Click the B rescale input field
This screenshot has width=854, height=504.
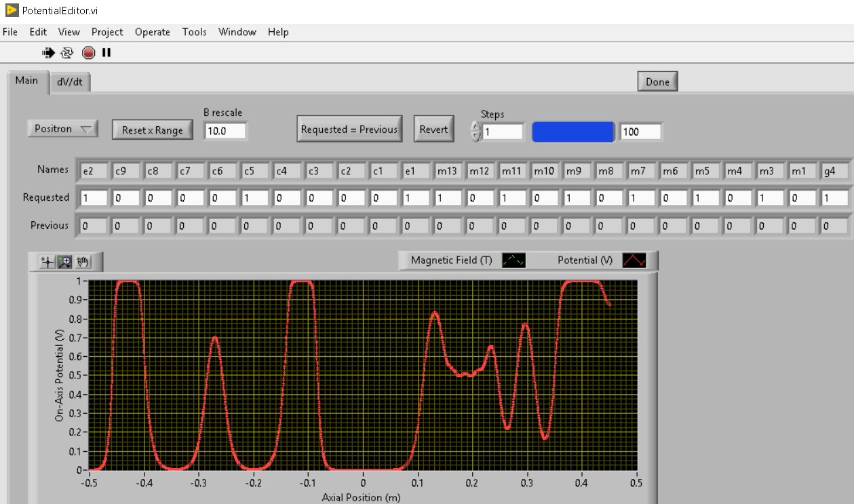coord(225,131)
